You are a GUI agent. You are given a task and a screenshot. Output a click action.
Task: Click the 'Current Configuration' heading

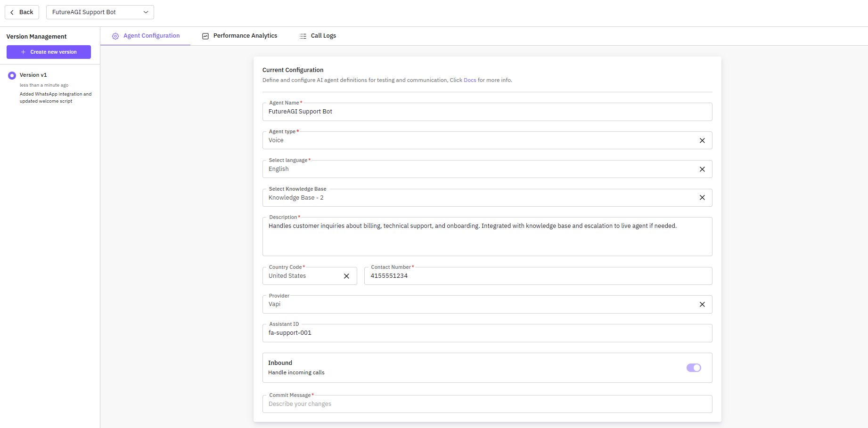coord(293,70)
